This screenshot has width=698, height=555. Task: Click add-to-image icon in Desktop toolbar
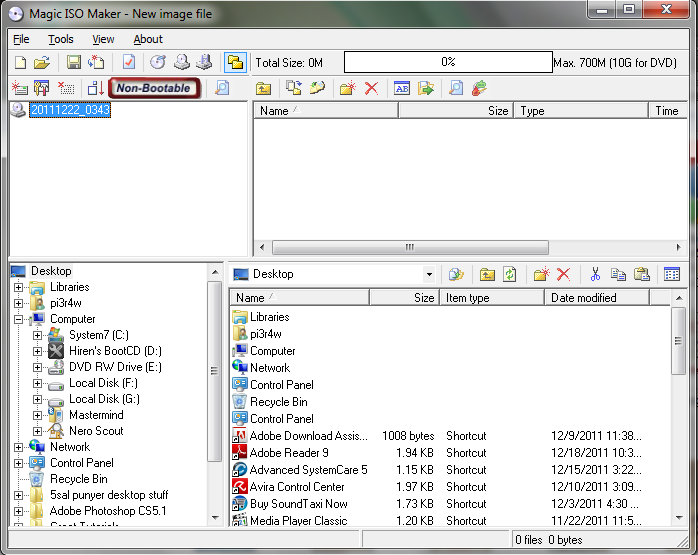pyautogui.click(x=456, y=274)
